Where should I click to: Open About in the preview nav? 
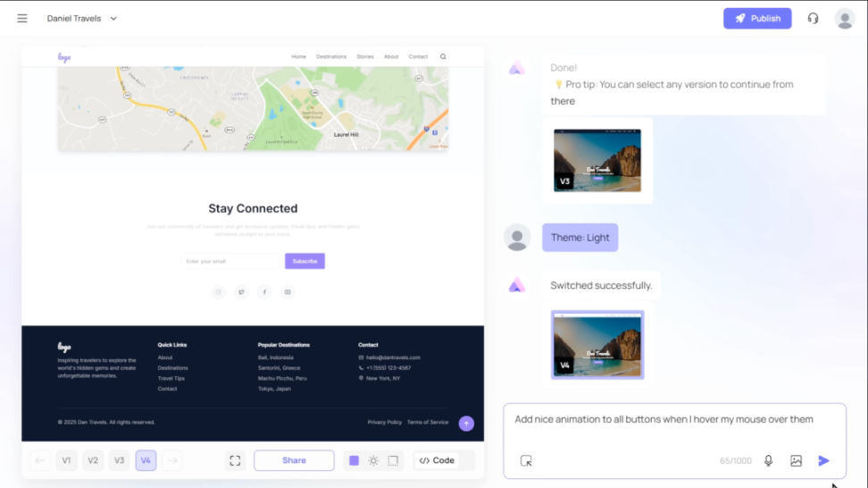(x=391, y=56)
